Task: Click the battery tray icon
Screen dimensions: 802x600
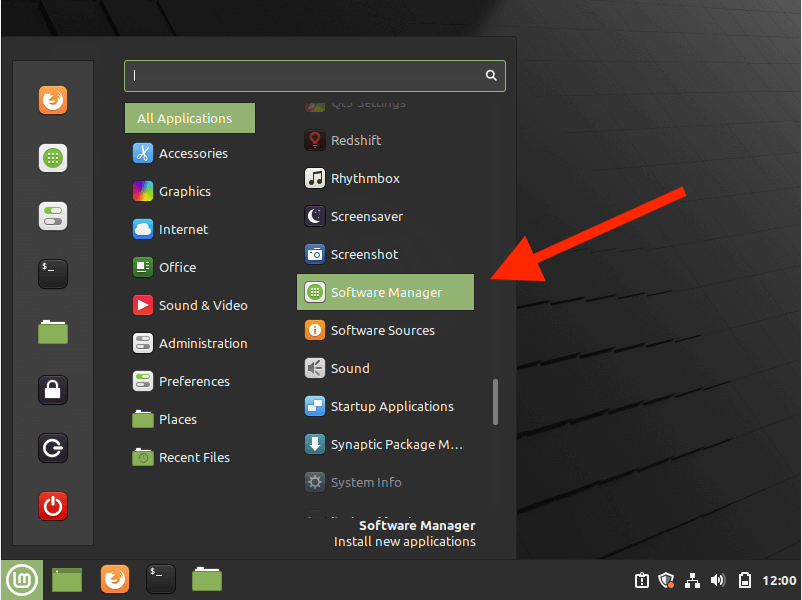Action: (x=745, y=580)
